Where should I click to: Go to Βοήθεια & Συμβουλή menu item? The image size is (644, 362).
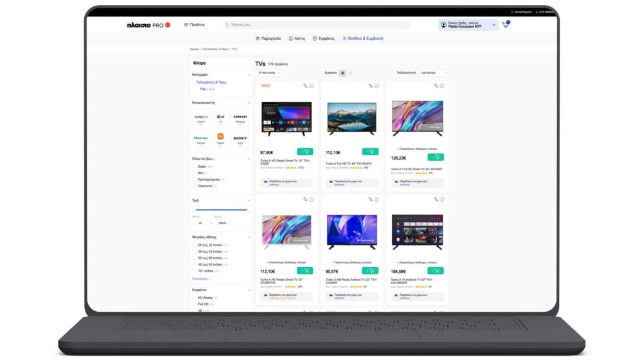point(363,38)
